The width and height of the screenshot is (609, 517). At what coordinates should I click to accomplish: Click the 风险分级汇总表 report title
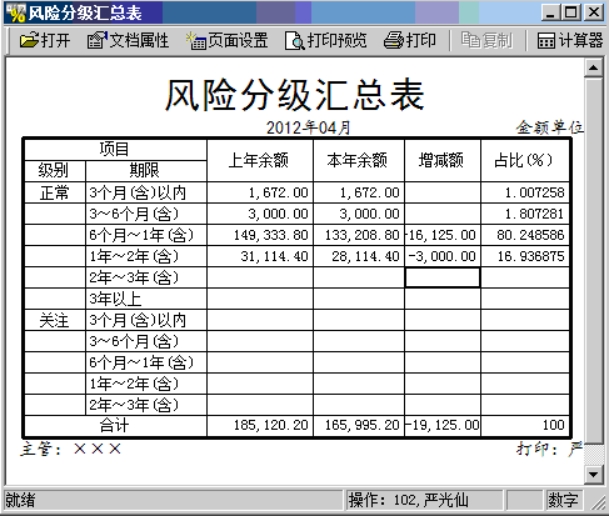tap(295, 95)
